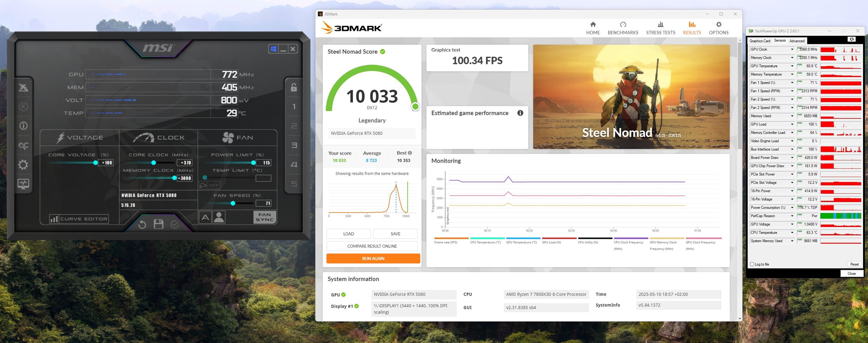Click the Power Limit 115 value field
Image resolution: width=868 pixels, height=343 pixels.
pyautogui.click(x=264, y=163)
